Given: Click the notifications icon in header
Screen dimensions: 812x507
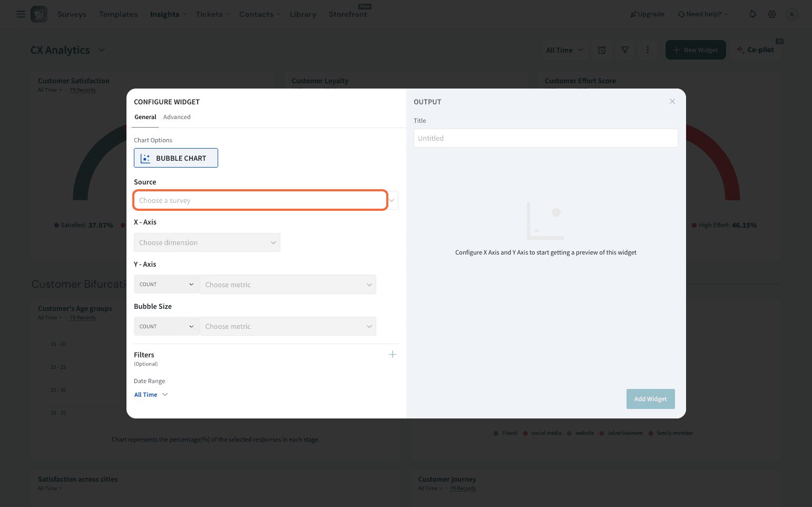Looking at the screenshot, I should (x=753, y=14).
